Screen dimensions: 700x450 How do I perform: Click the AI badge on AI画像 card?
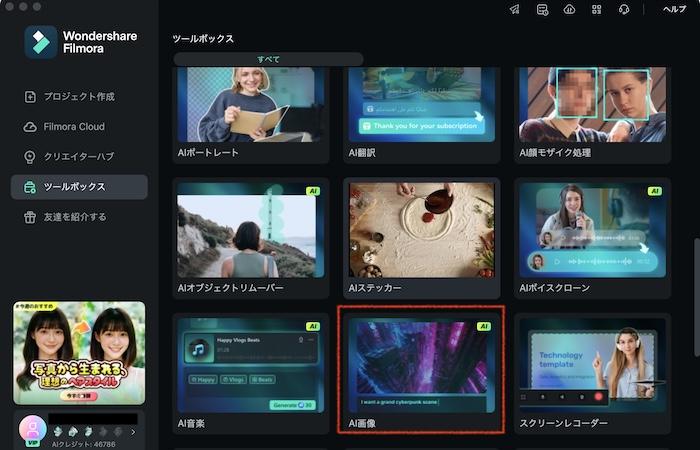pyautogui.click(x=483, y=326)
